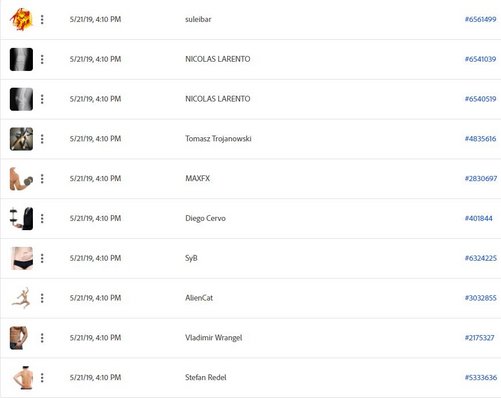This screenshot has width=501, height=398.
Task: Select the flame thumbnail by suleibar
Action: (x=21, y=19)
